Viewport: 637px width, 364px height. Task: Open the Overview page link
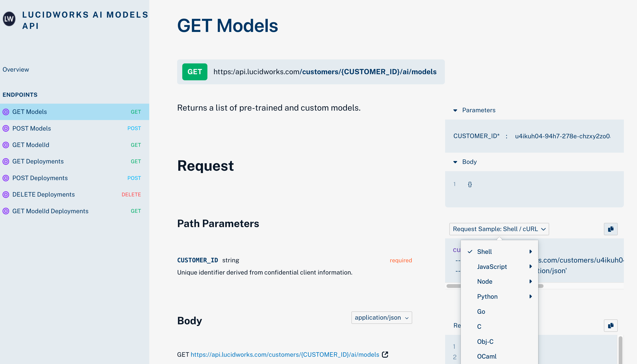click(16, 70)
